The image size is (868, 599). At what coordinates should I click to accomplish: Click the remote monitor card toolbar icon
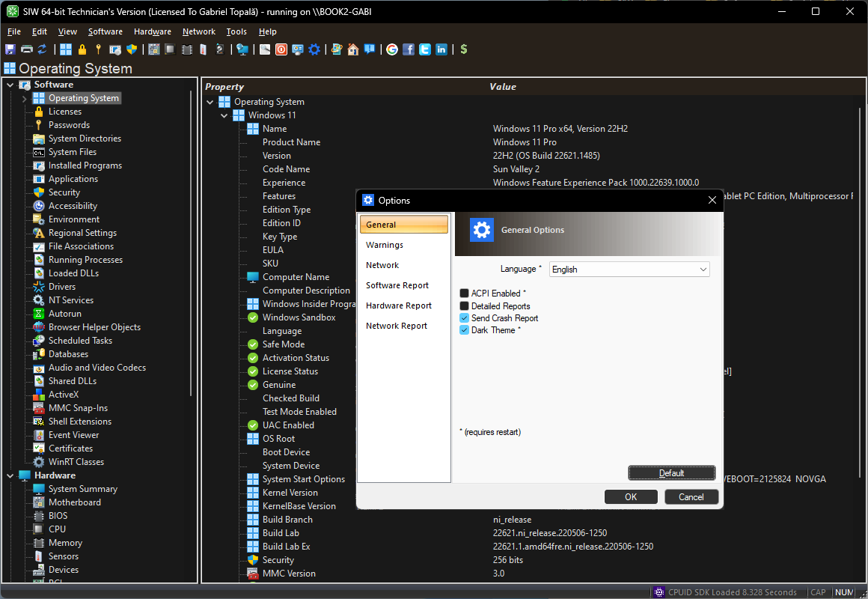pos(298,49)
